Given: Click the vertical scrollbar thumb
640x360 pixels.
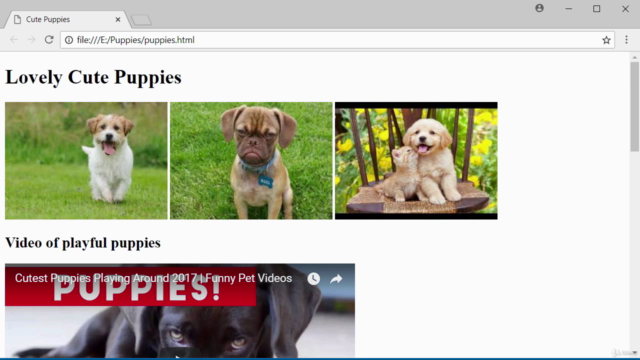Looking at the screenshot, I should [634, 106].
